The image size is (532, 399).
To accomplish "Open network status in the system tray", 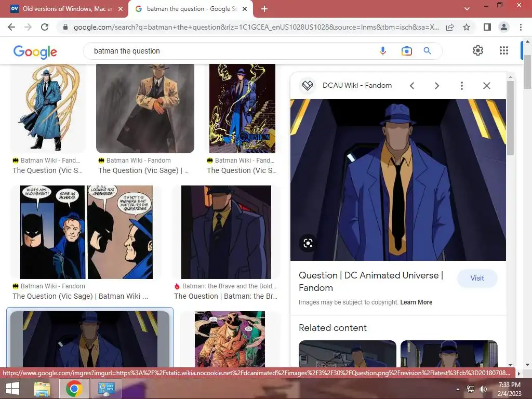I will [x=471, y=389].
